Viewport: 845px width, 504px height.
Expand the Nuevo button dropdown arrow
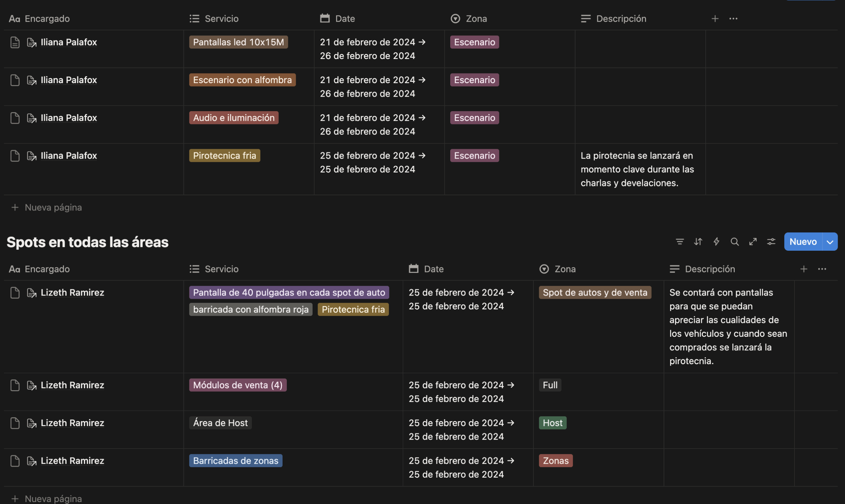(830, 242)
